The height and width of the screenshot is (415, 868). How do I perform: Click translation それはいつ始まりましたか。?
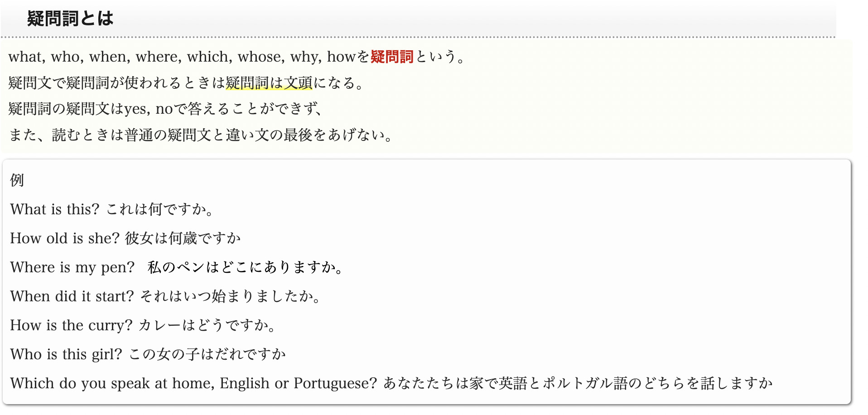click(231, 296)
